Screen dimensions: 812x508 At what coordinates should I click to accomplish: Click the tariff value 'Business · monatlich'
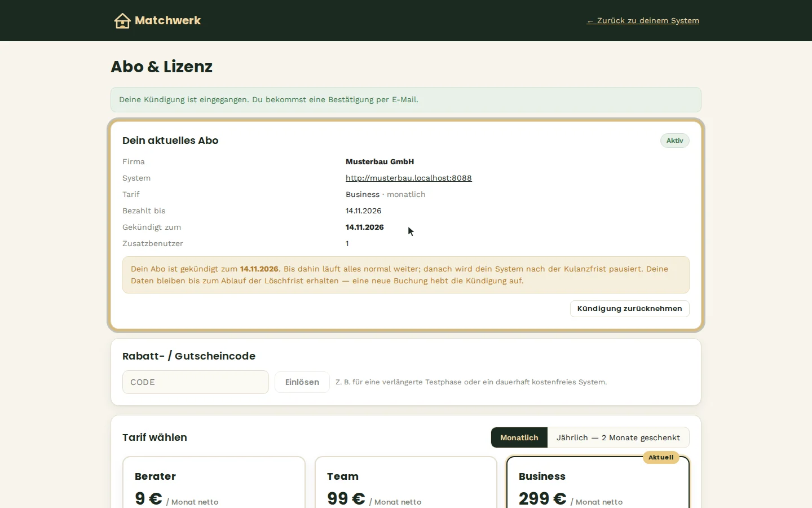tap(386, 194)
